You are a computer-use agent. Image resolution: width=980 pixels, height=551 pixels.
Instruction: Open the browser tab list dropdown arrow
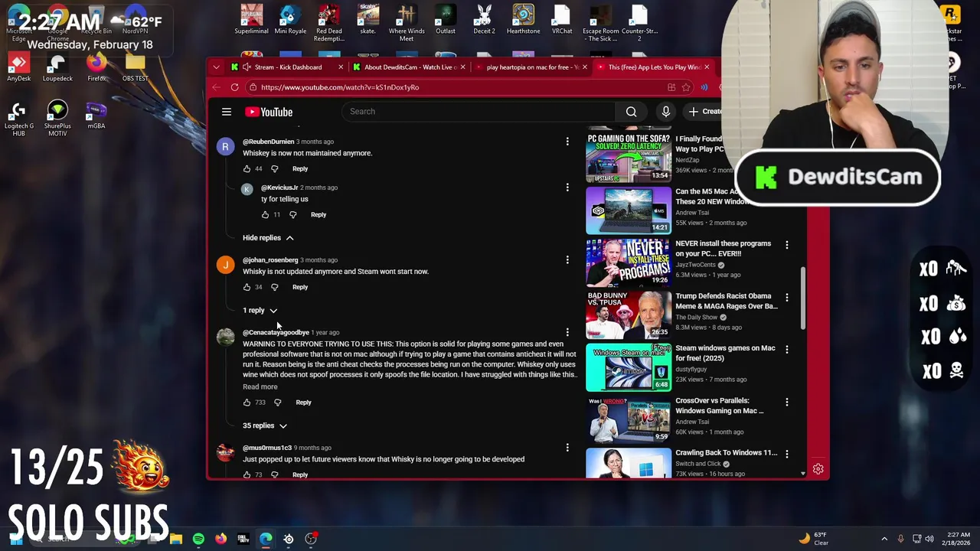pos(216,67)
